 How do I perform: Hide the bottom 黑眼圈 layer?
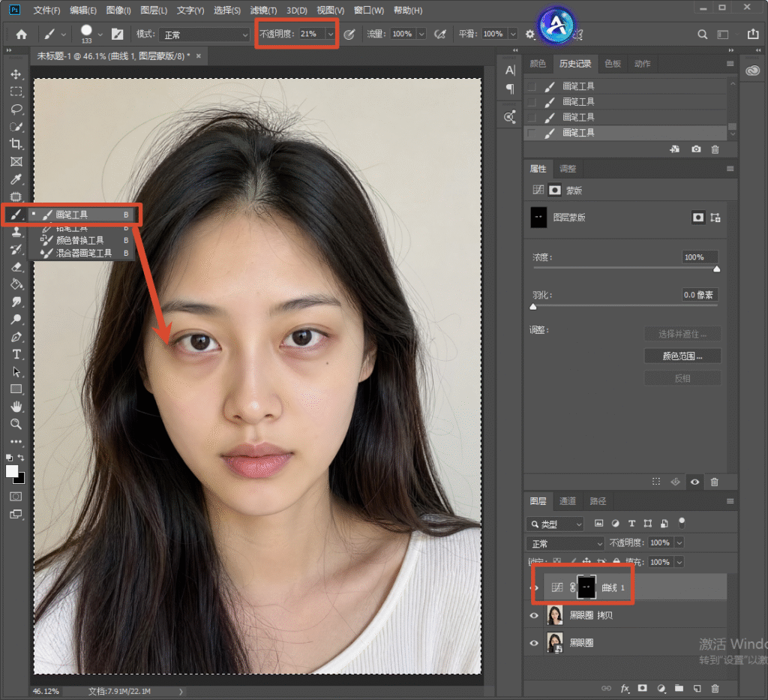coord(534,643)
